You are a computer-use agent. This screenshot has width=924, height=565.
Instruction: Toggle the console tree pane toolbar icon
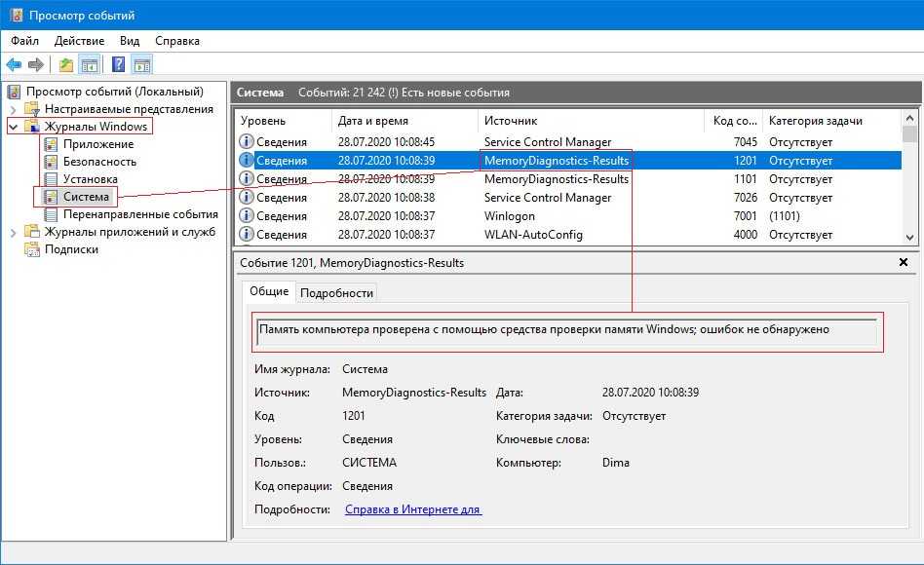[90, 65]
